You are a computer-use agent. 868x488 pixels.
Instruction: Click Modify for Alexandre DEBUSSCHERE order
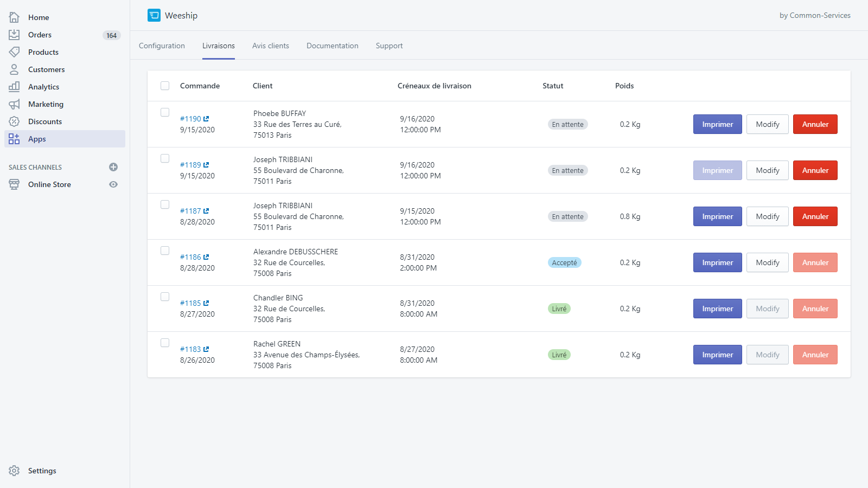(x=768, y=262)
